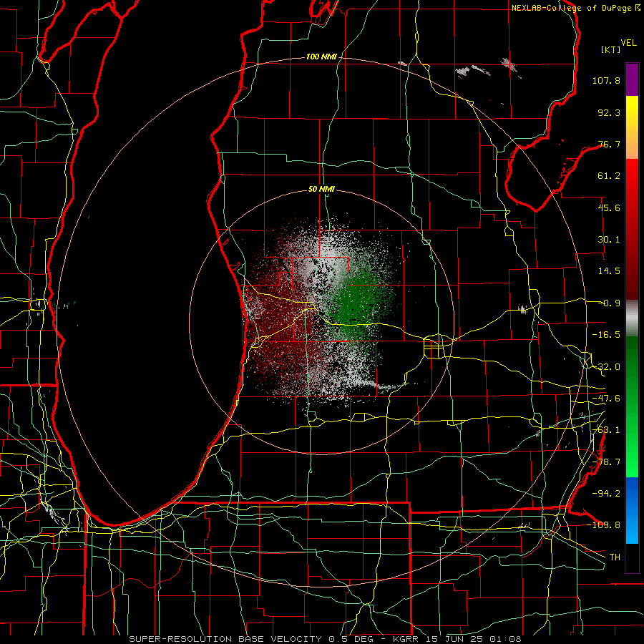The width and height of the screenshot is (644, 644).
Task: Click the 14.5 velocity scale label
Action: tap(609, 271)
